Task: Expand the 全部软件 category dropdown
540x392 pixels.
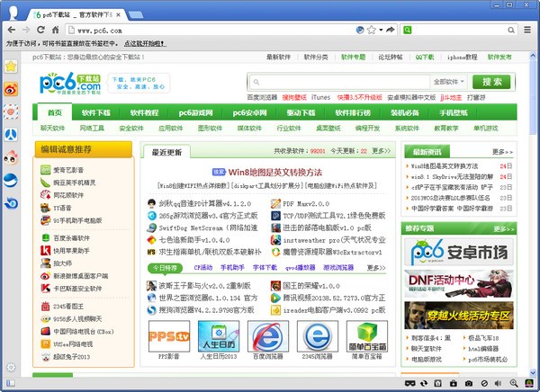Action: (449, 82)
